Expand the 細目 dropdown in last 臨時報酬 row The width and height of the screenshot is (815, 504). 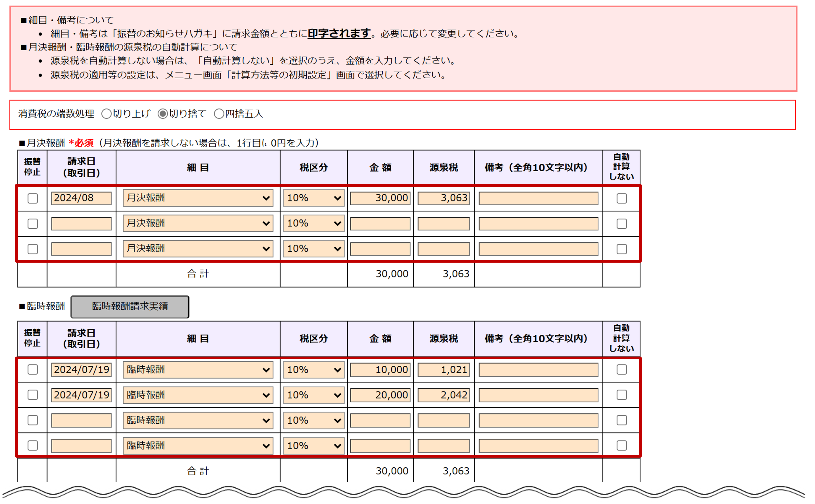tap(198, 446)
